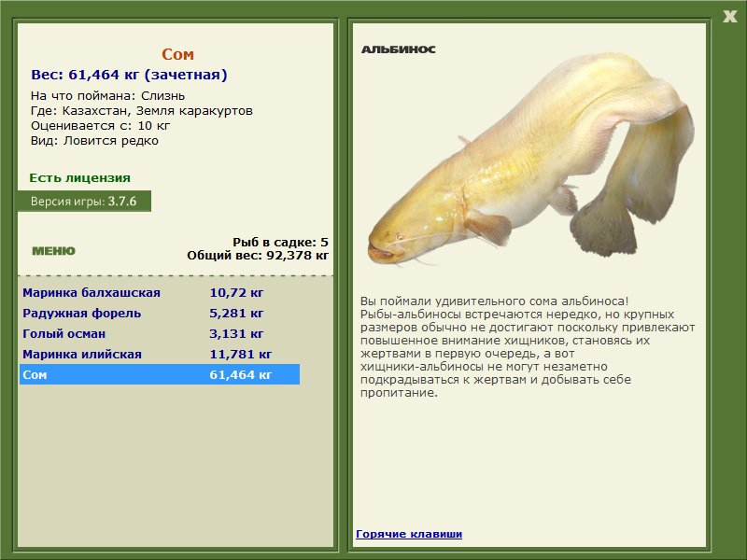
Task: Click the albino description paragraph
Action: pos(528,346)
